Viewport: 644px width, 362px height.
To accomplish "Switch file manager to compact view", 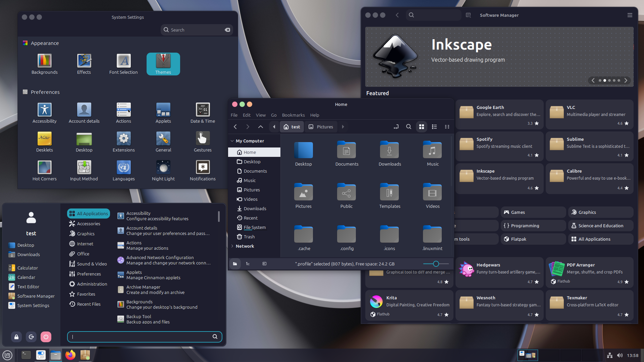I will click(447, 127).
